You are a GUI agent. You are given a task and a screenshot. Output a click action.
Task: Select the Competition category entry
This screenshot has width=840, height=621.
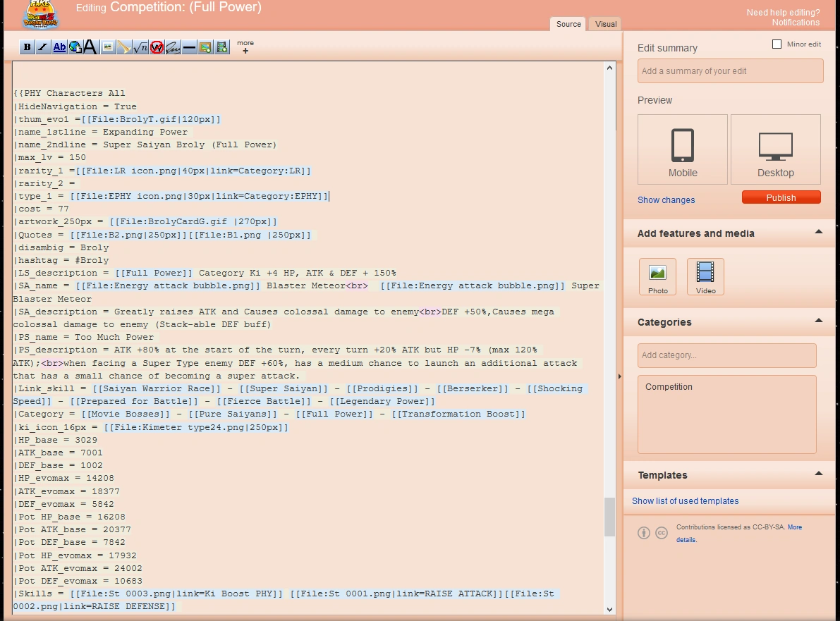(669, 386)
